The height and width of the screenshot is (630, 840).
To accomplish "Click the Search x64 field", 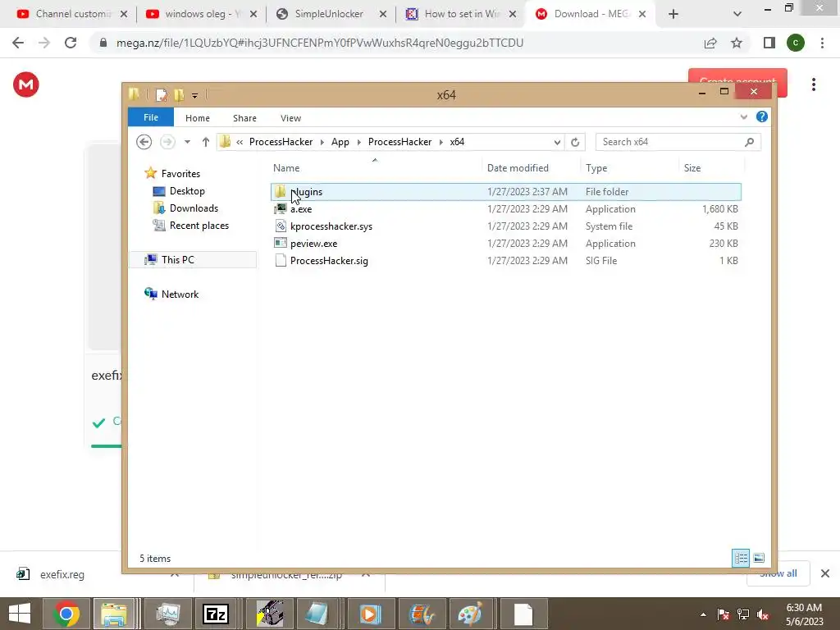I will tap(678, 142).
